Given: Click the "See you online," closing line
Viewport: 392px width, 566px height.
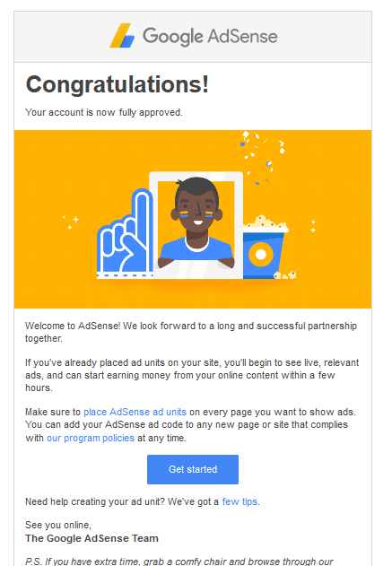Looking at the screenshot, I should tap(58, 525).
